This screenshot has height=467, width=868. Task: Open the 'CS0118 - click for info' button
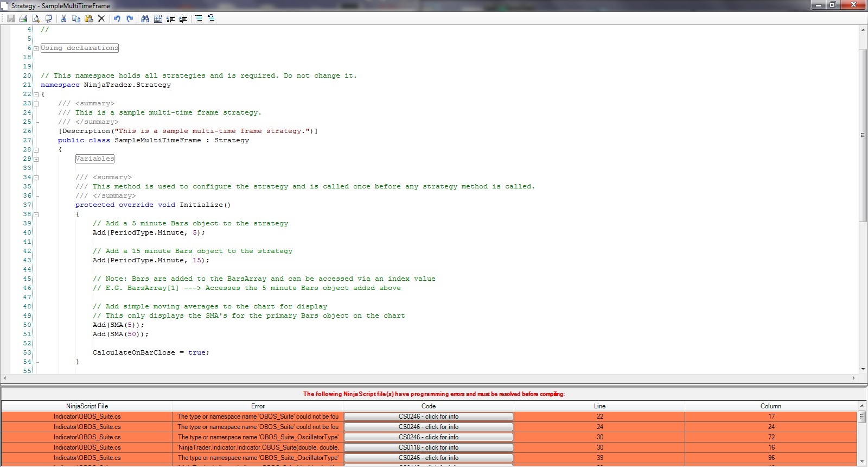point(429,447)
